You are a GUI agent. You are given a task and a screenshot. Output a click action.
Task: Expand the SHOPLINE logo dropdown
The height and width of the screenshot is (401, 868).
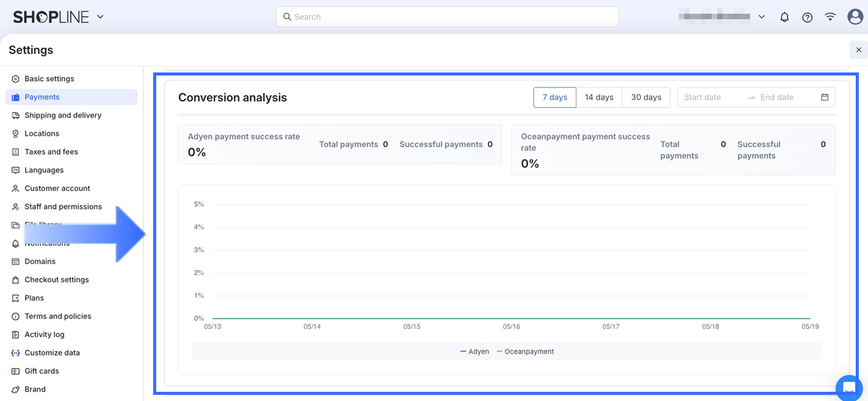[x=101, y=17]
